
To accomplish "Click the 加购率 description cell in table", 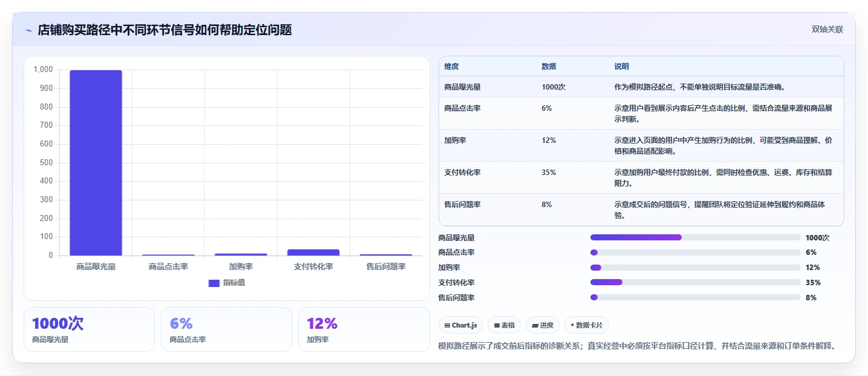I will pos(723,145).
